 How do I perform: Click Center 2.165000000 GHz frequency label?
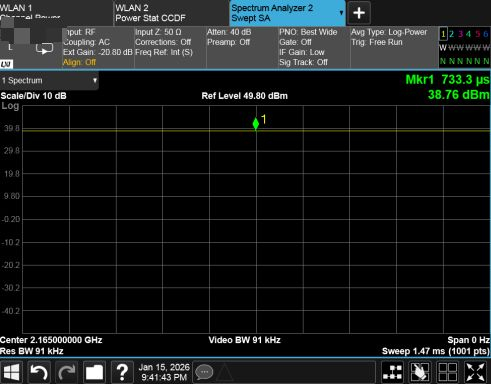point(51,340)
